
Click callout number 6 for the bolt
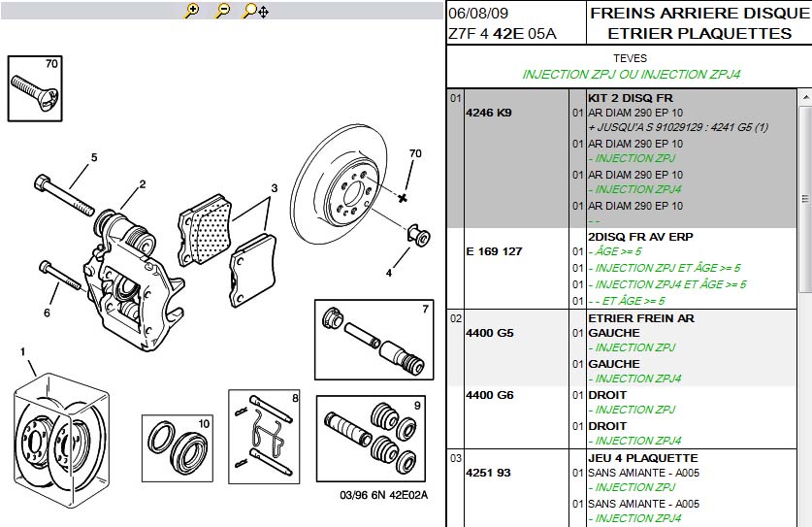47,313
